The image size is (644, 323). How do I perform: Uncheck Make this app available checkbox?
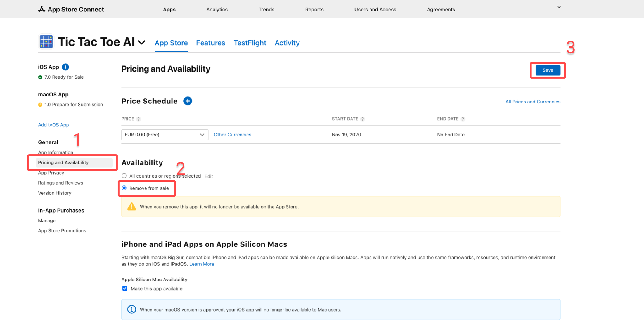coord(125,288)
